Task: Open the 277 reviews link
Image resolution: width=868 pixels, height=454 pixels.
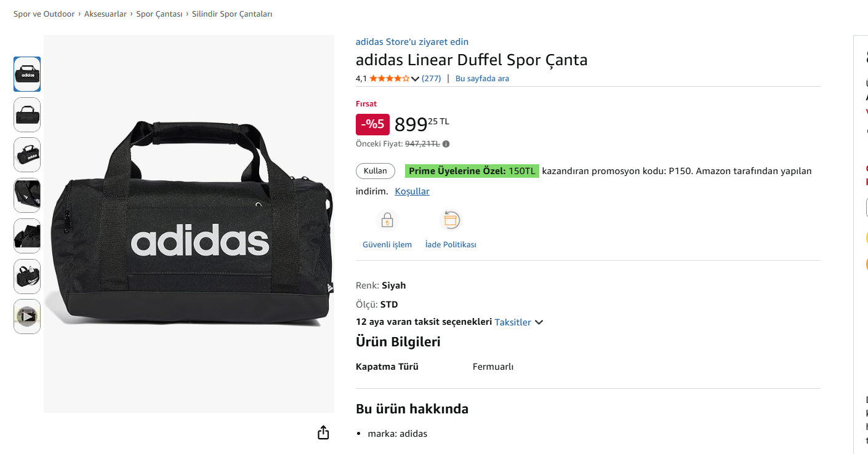Action: coord(431,79)
